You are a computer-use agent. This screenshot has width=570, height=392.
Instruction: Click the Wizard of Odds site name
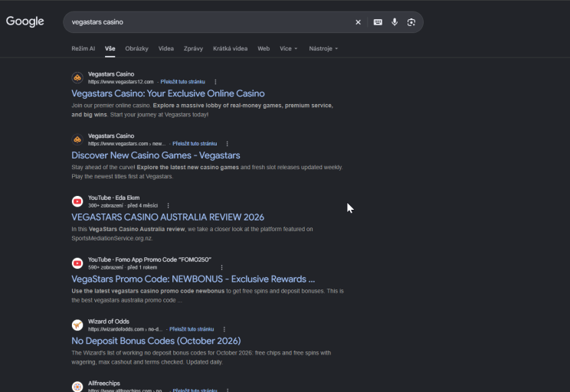tap(109, 322)
